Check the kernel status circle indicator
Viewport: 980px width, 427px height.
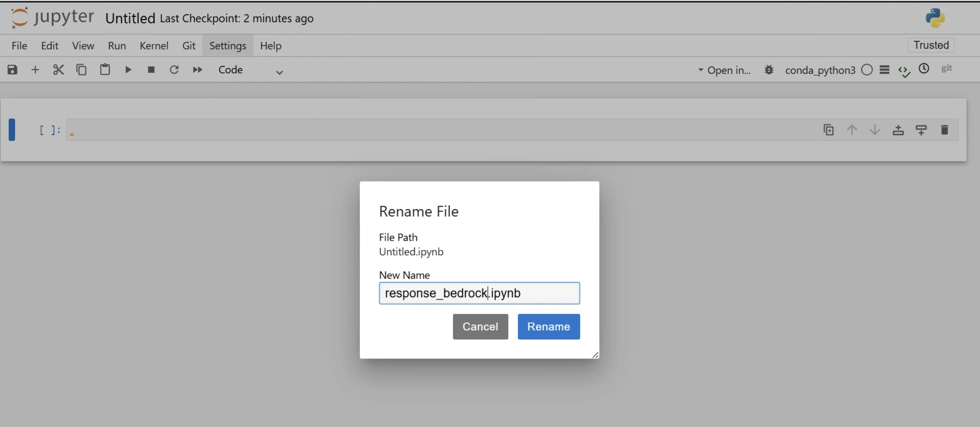pyautogui.click(x=867, y=70)
